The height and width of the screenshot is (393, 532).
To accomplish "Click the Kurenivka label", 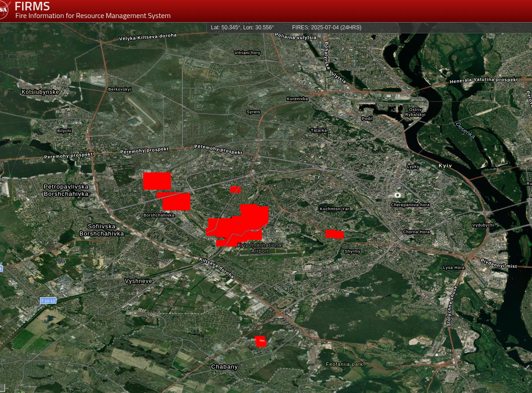I will [297, 99].
